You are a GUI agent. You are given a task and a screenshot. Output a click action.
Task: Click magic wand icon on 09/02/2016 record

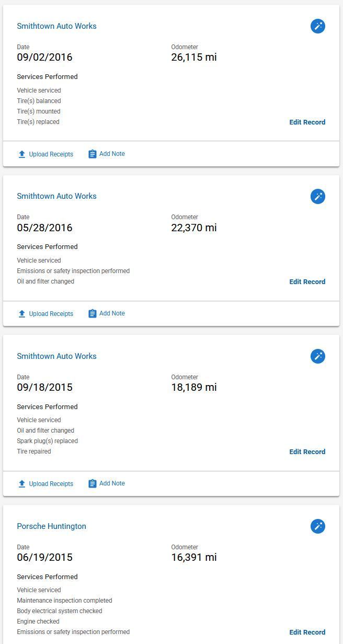pyautogui.click(x=318, y=26)
